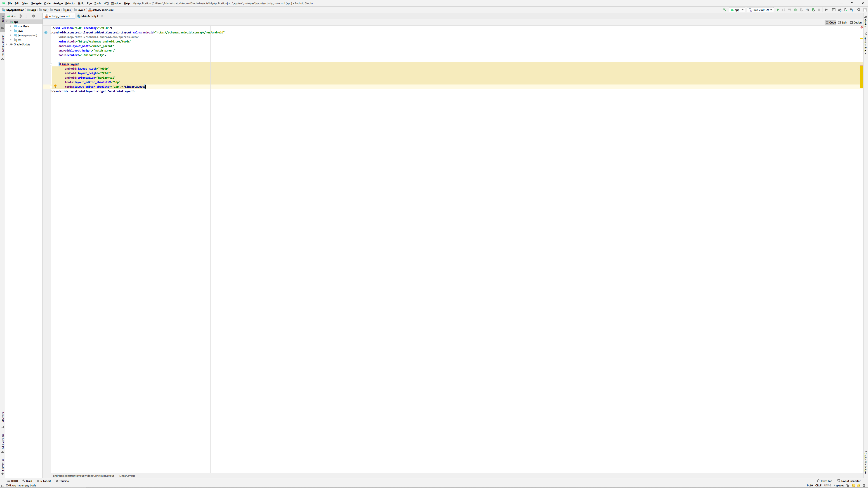Open the Pixel 2 API 29 device dropdown
Screen dimensions: 868x488
pyautogui.click(x=760, y=10)
